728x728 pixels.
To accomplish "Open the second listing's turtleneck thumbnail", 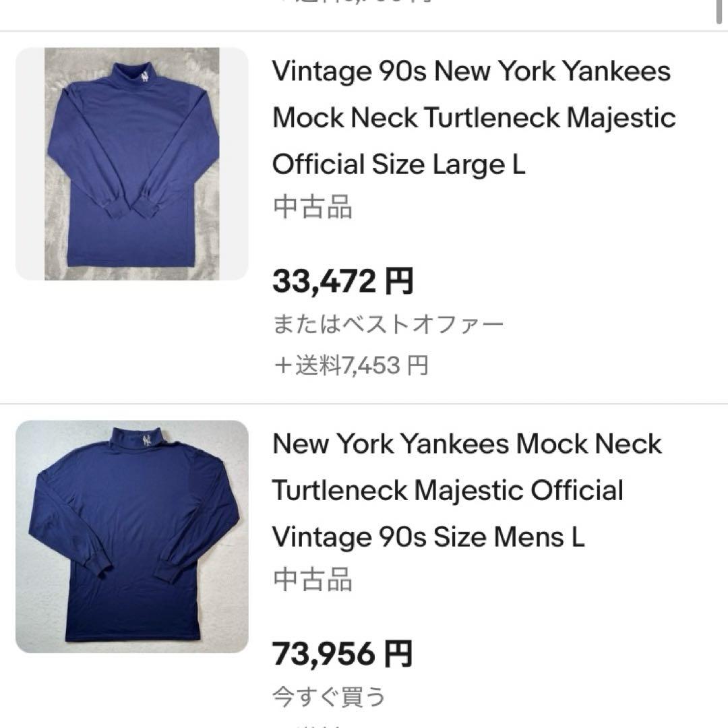I will [132, 537].
